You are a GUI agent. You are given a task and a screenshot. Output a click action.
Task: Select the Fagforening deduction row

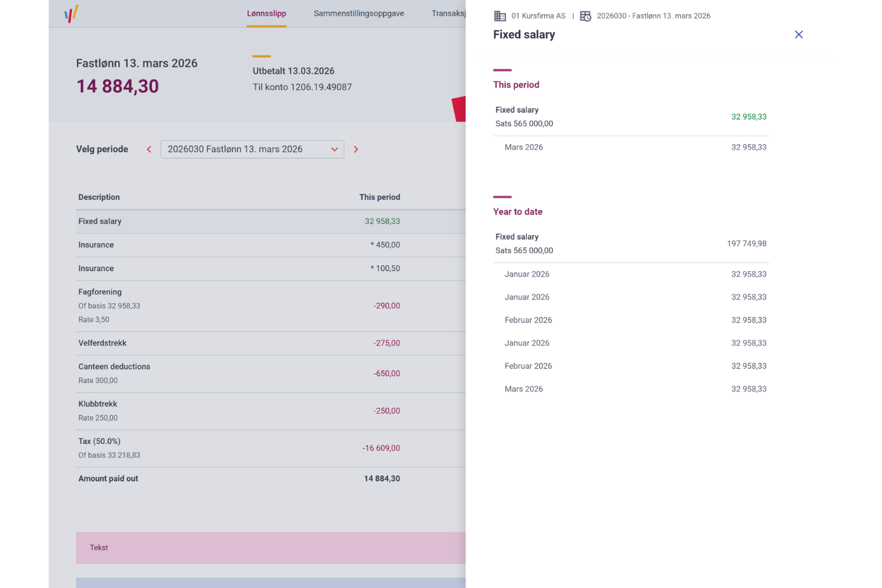(x=271, y=306)
